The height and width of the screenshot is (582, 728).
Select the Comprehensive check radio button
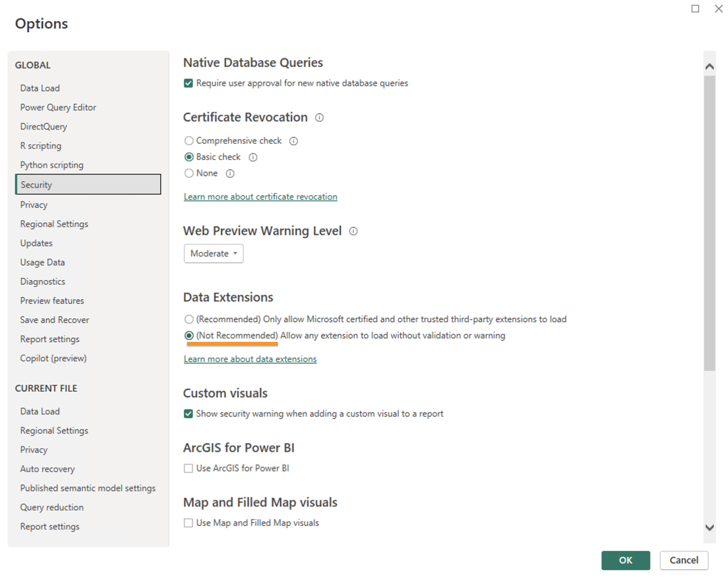click(x=189, y=141)
